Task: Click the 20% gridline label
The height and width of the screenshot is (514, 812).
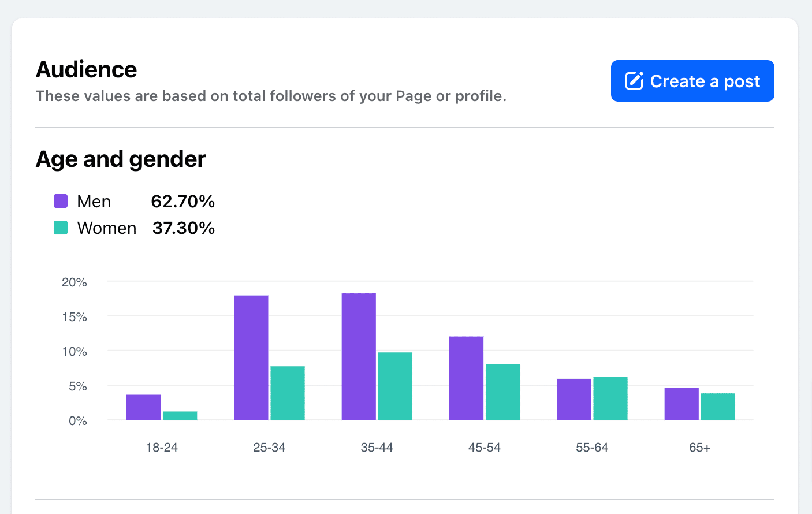Action: [x=75, y=282]
